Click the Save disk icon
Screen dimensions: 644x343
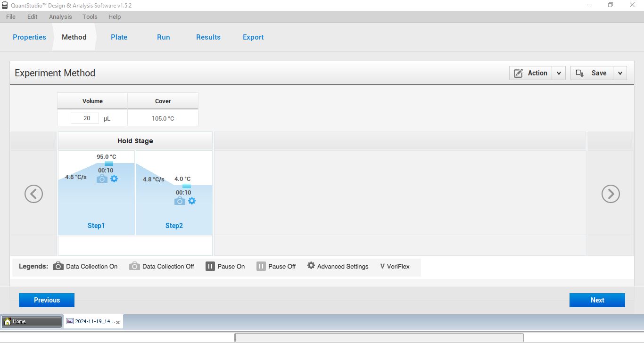pos(580,73)
